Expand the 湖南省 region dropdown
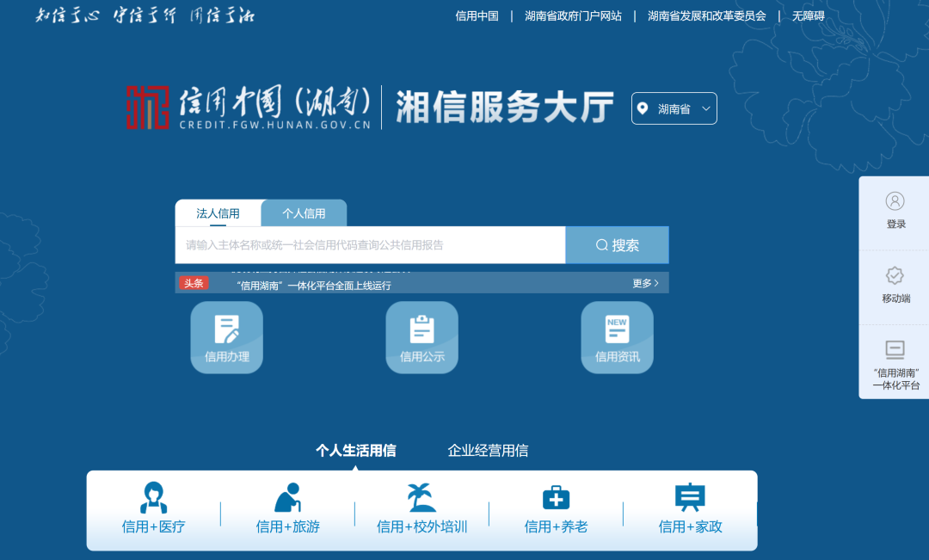Screen dimensions: 929x560 tap(674, 108)
